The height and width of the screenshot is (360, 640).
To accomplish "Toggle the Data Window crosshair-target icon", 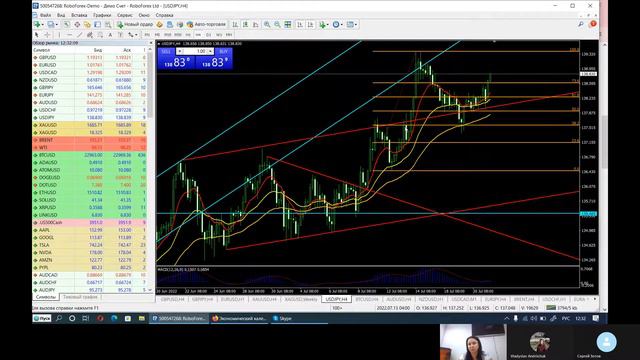I will (77, 24).
